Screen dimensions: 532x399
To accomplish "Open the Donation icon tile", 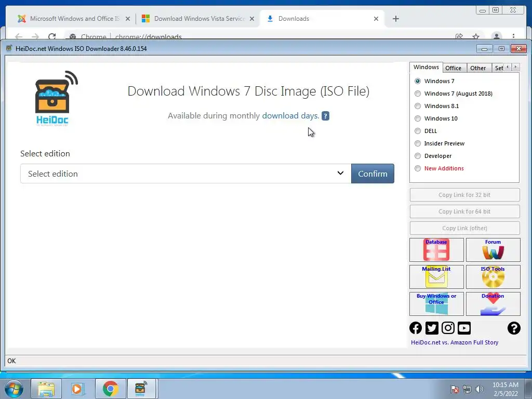I will (x=493, y=304).
